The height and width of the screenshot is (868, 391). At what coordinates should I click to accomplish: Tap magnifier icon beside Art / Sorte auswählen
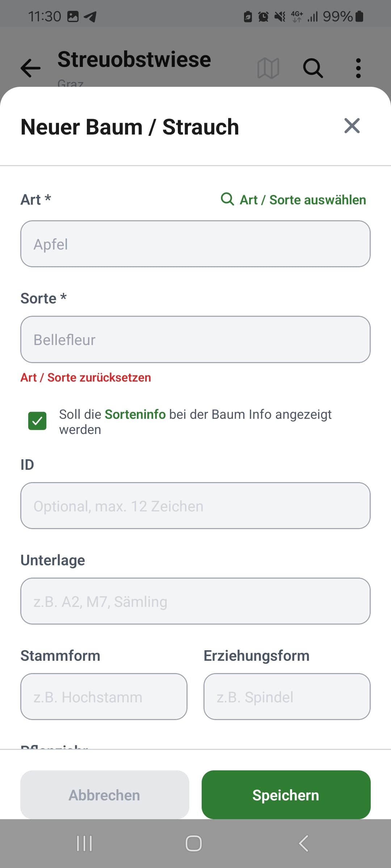227,199
